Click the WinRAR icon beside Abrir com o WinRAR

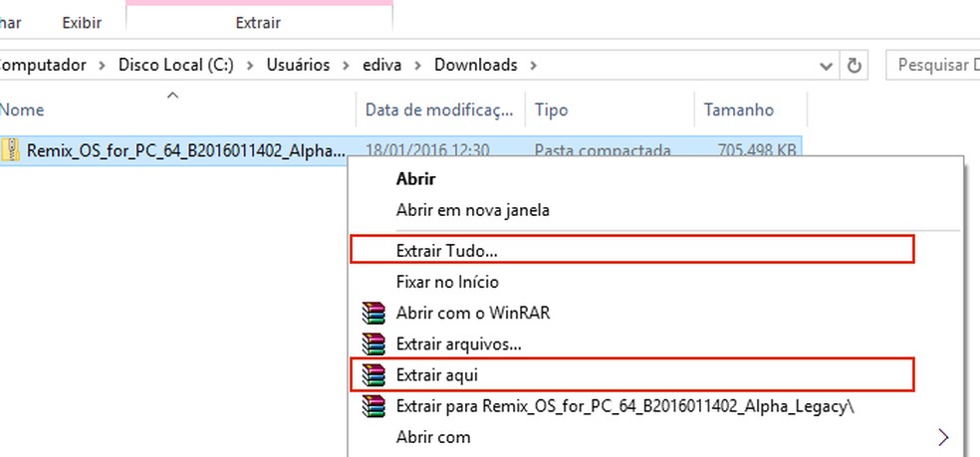coord(373,313)
